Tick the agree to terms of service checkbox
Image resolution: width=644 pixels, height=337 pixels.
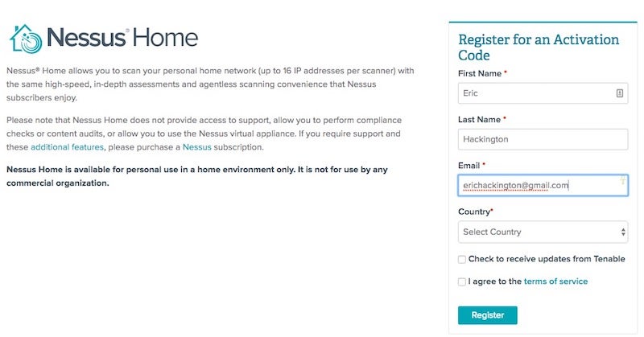click(461, 282)
